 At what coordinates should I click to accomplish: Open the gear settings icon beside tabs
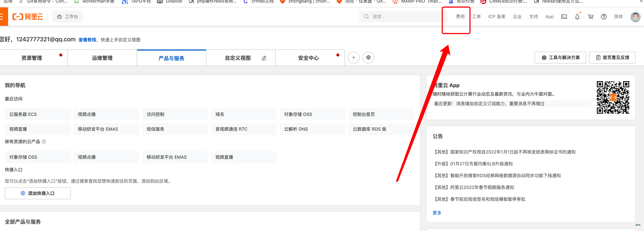click(x=368, y=58)
